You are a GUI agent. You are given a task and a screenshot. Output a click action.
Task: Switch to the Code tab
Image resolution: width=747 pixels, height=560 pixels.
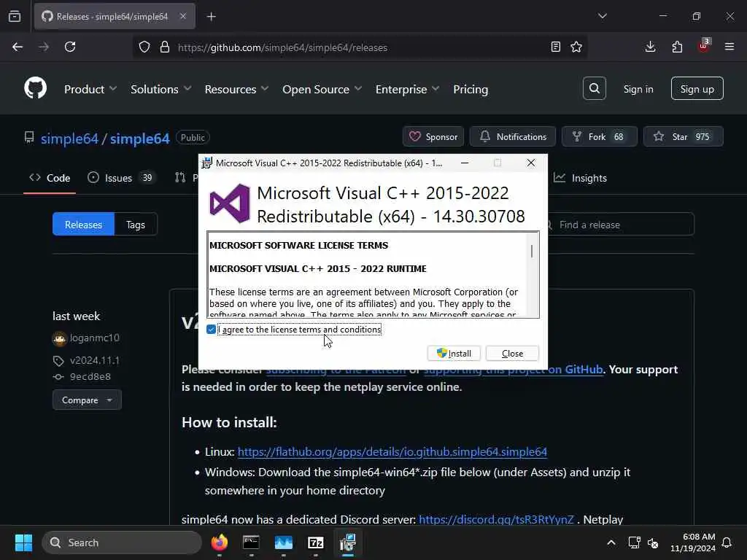(x=50, y=178)
